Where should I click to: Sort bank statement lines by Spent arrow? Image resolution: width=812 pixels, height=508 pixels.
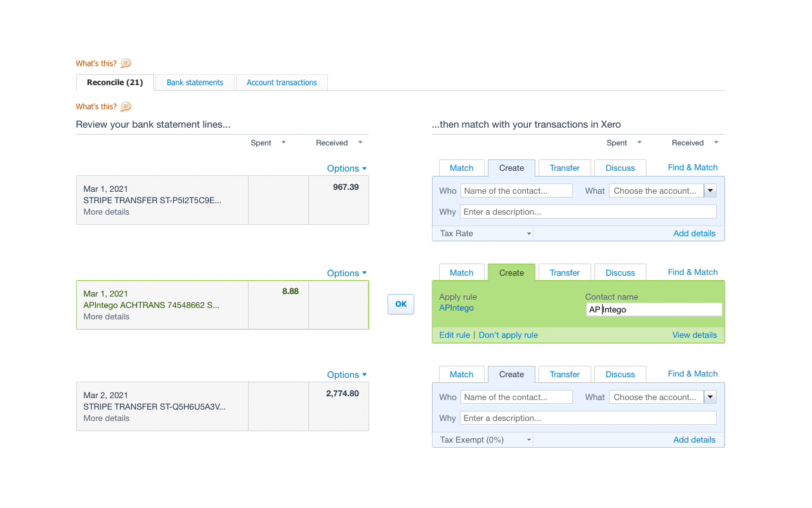coord(284,142)
